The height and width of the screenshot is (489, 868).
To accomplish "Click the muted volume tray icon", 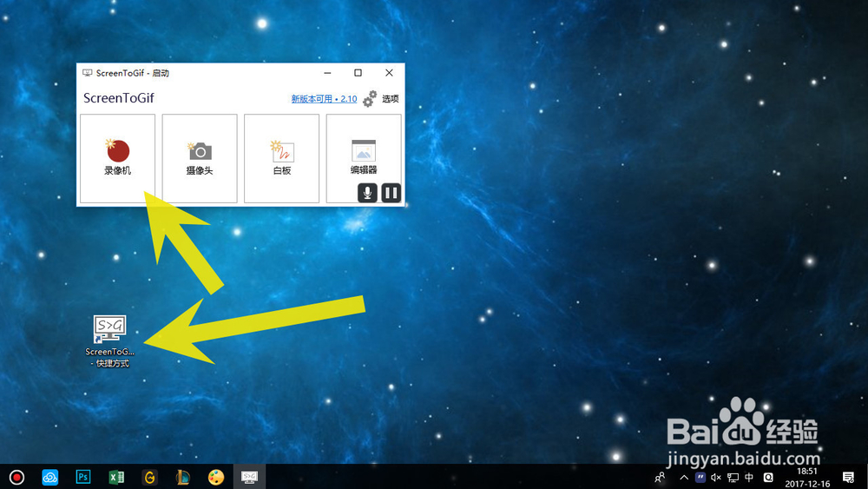I will pos(716,477).
